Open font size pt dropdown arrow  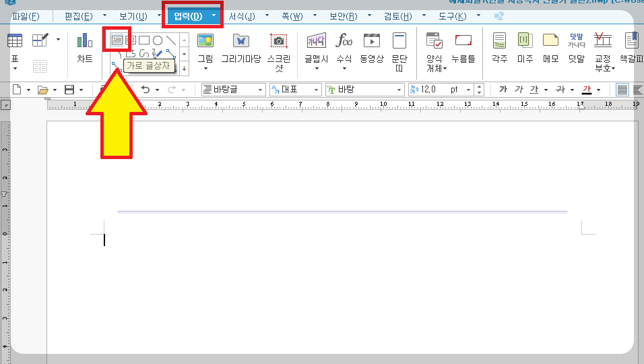[468, 90]
